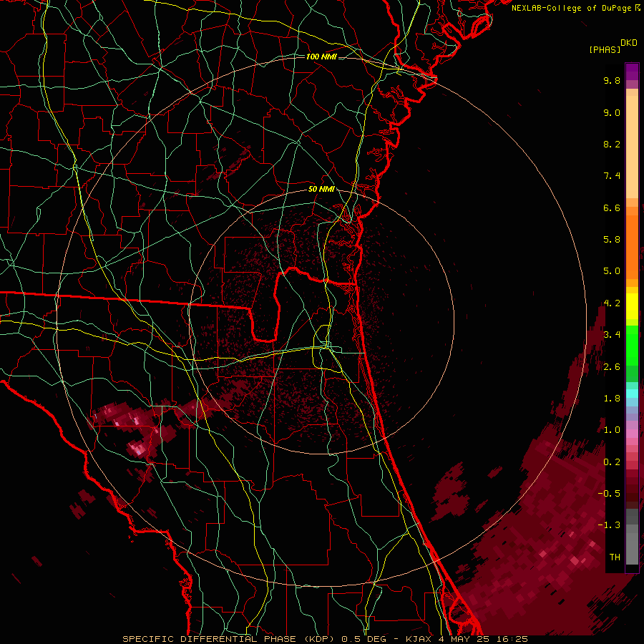Pick the purple segment atop the color scale
The height and width of the screenshot is (644, 644).
(632, 72)
